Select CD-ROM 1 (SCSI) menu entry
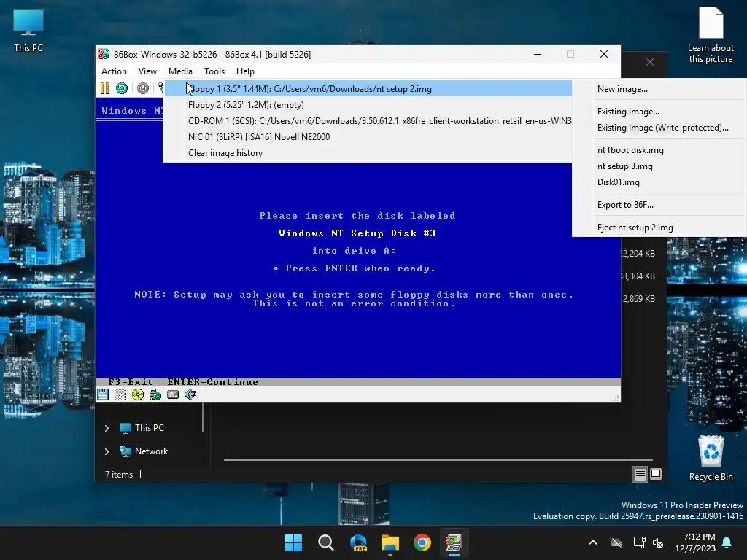The height and width of the screenshot is (560, 747). pos(368,121)
